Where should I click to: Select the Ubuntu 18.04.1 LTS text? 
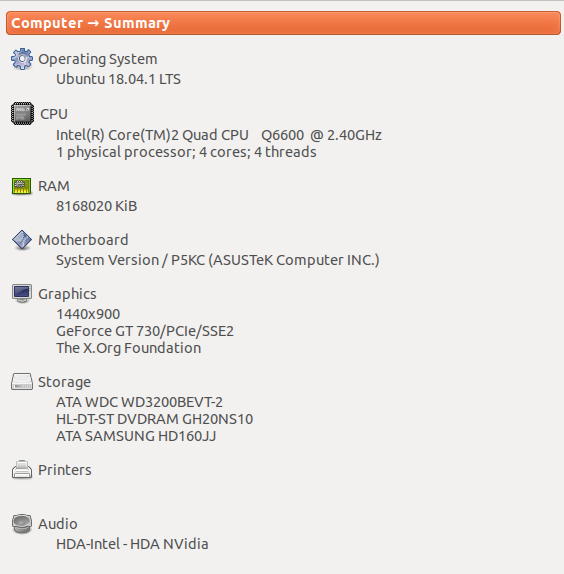pos(118,79)
